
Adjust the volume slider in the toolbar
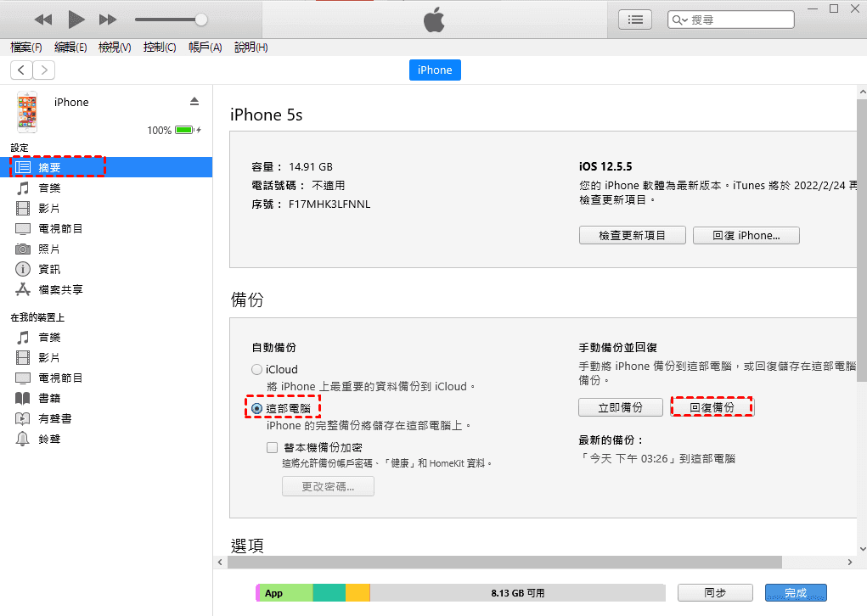(200, 20)
